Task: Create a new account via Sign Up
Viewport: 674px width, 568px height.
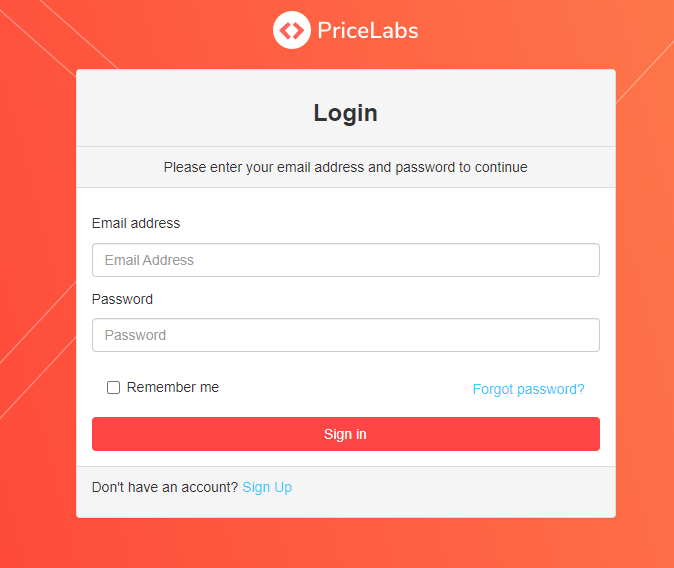Action: coord(267,487)
